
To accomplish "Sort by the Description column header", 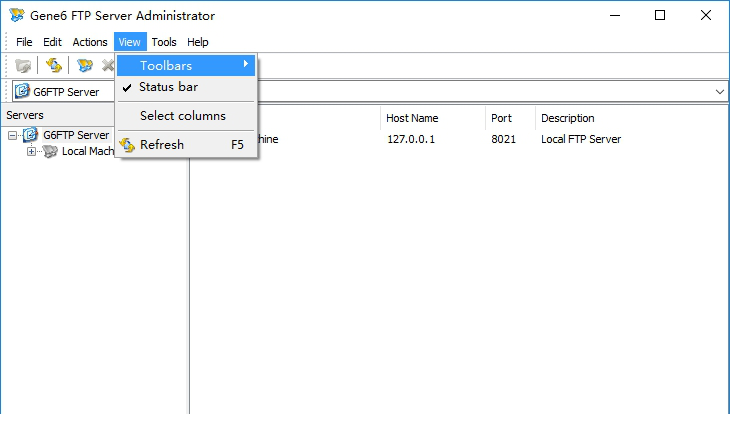I will point(632,118).
